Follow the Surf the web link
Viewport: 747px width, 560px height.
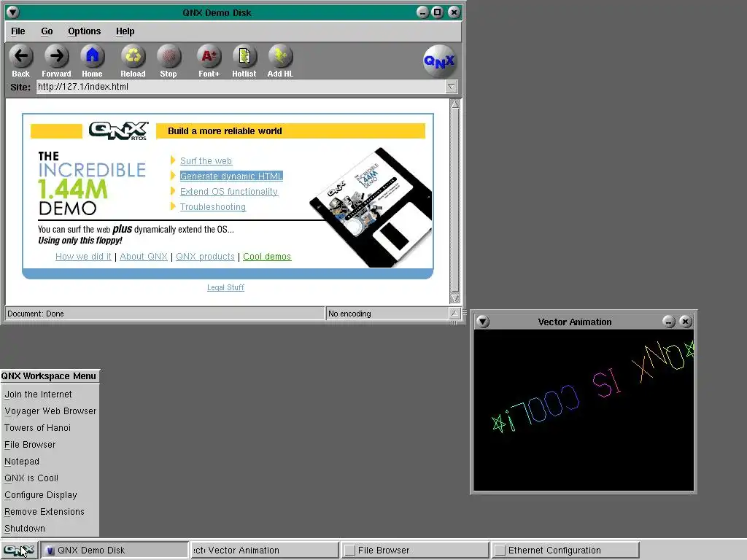coord(206,161)
